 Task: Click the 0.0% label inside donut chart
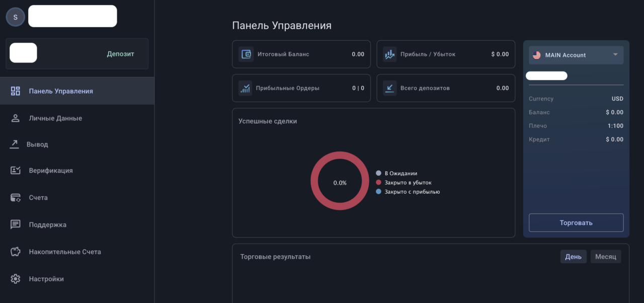click(340, 183)
